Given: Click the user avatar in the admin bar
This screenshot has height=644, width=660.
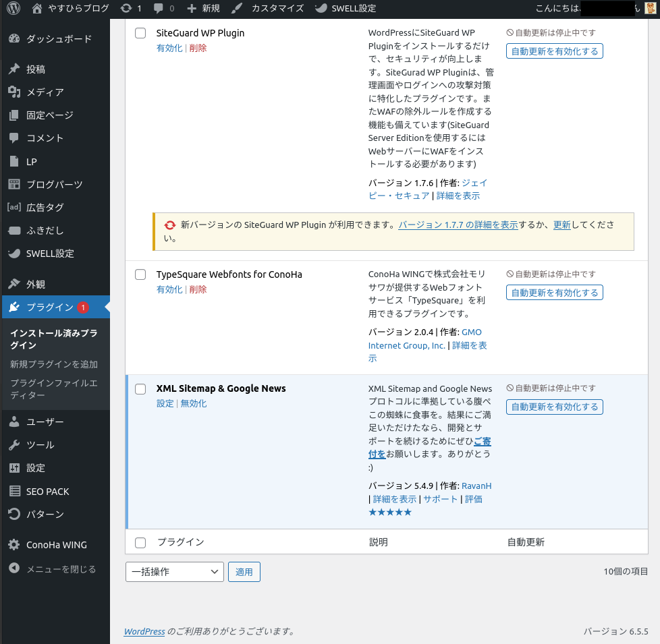Looking at the screenshot, I should coord(650,9).
